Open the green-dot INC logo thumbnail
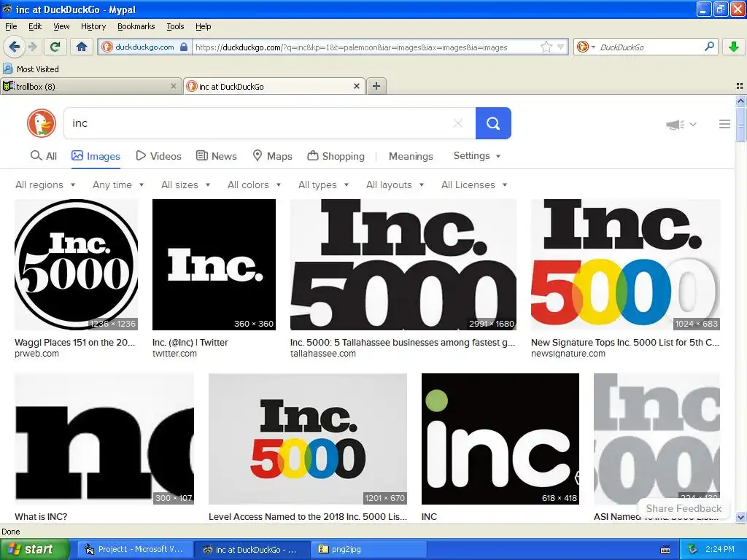 click(500, 438)
